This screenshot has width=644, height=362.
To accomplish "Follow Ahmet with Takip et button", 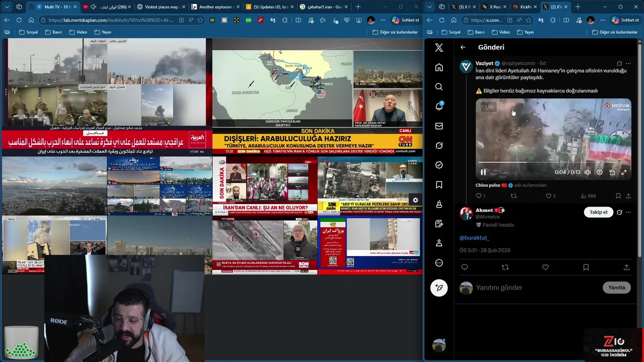I will click(x=598, y=212).
